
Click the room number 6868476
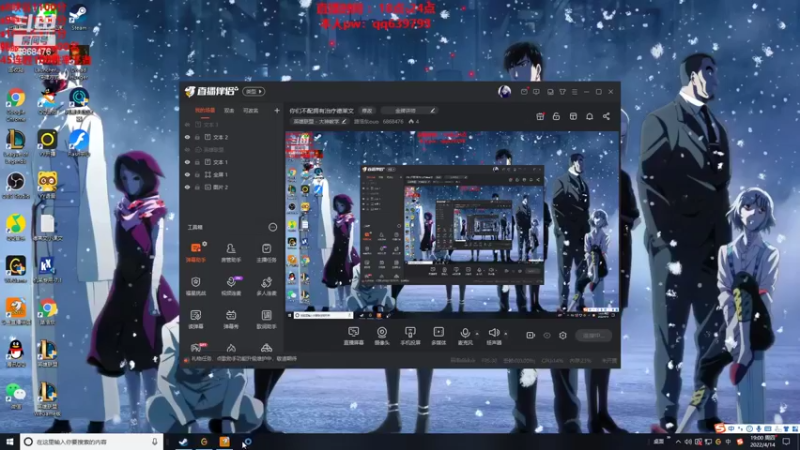click(393, 121)
